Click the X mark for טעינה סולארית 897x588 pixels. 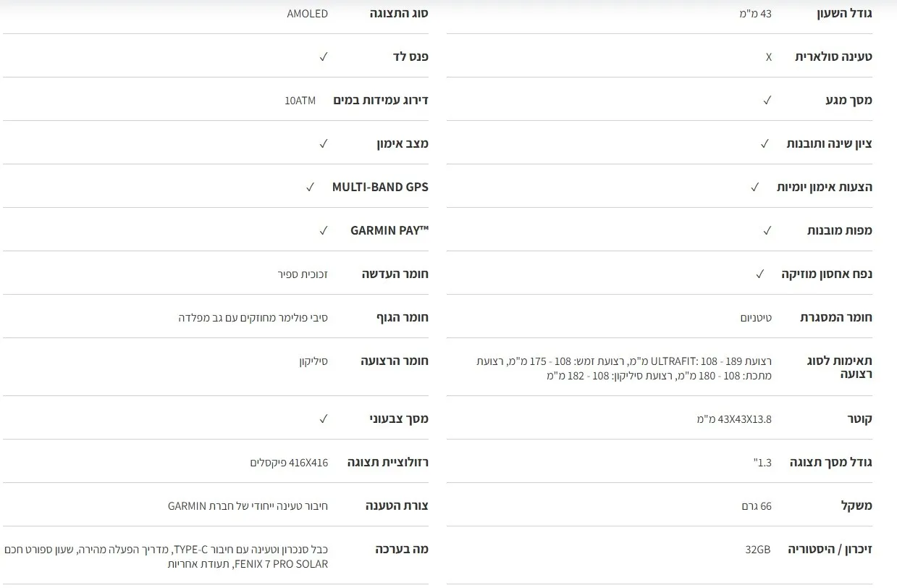768,56
